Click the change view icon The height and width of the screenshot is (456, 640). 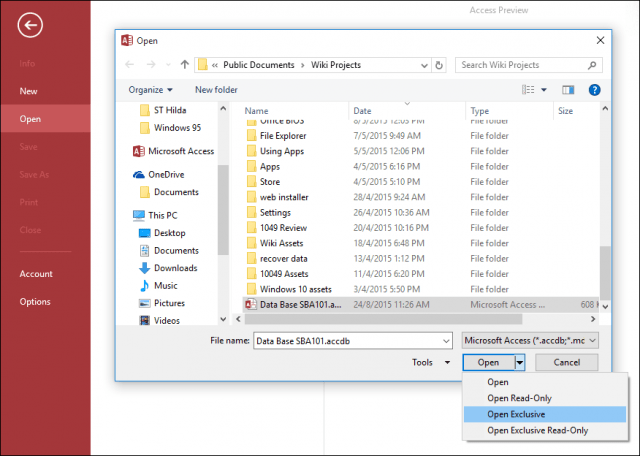click(x=528, y=90)
